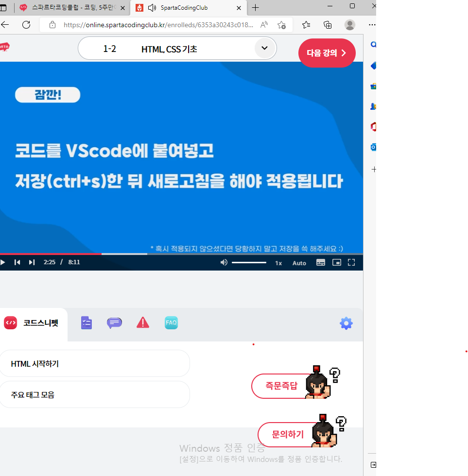468x476 pixels.
Task: Close the 스파르타코딩클럽 browser tab
Action: (122, 8)
